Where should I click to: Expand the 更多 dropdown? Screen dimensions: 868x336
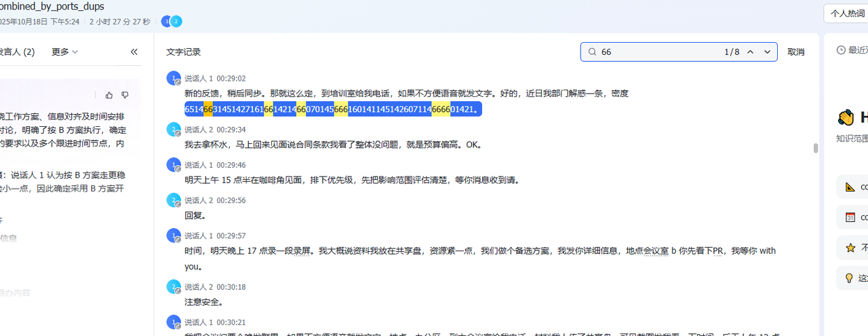tap(64, 52)
